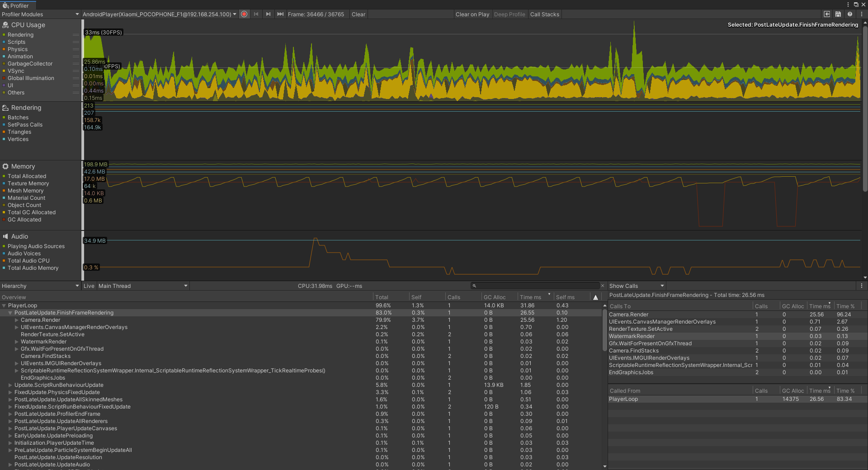Open the Main Thread selection dropdown

(x=143, y=286)
